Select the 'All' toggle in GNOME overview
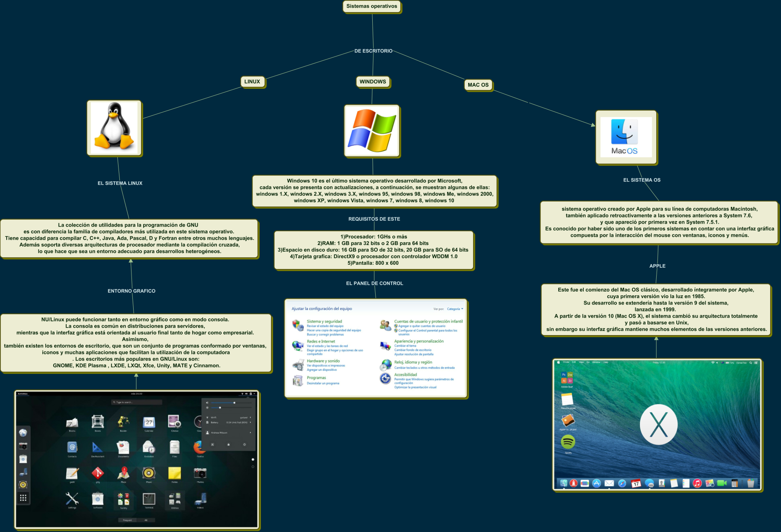The height and width of the screenshot is (532, 781). [x=146, y=520]
